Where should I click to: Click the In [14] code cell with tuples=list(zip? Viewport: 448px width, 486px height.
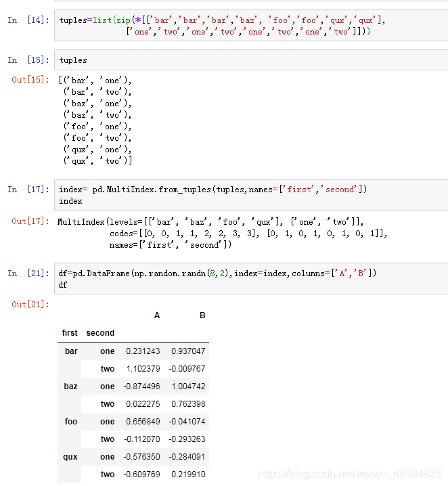(251, 26)
